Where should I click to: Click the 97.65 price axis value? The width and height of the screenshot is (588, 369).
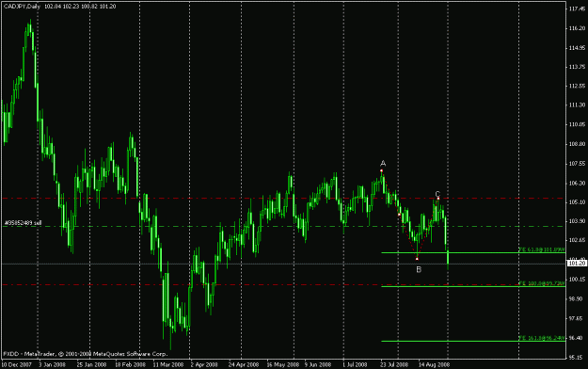pyautogui.click(x=576, y=318)
